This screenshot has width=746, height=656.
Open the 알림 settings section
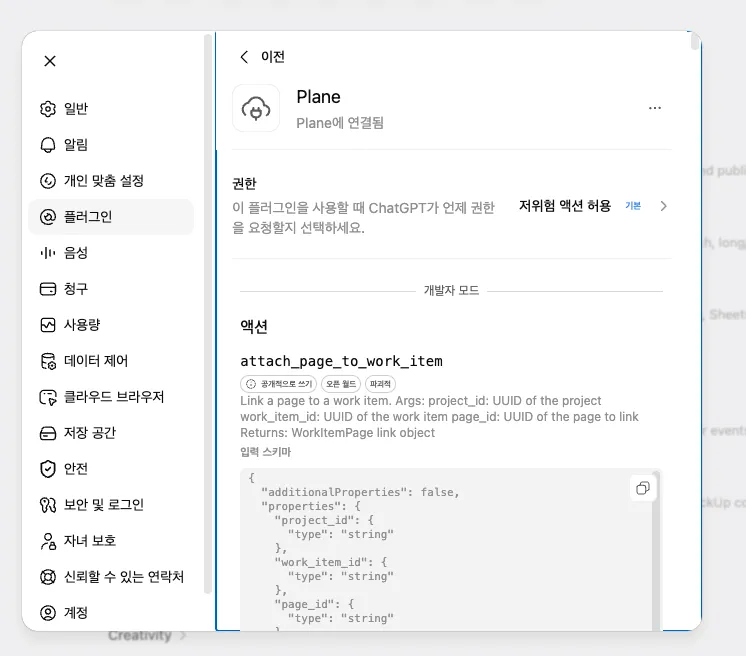(x=111, y=145)
